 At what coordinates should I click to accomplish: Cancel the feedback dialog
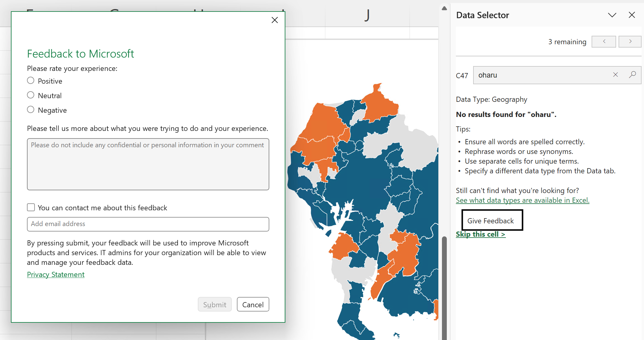(253, 305)
